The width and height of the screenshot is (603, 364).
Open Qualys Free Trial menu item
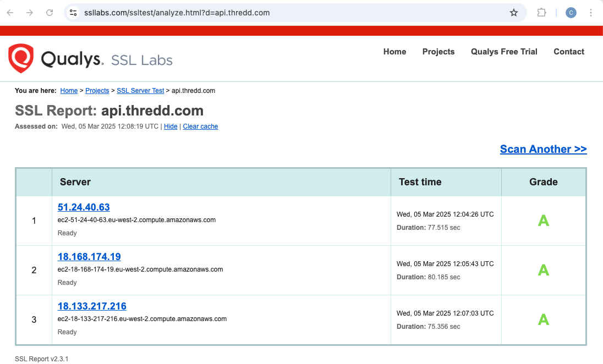tap(504, 52)
